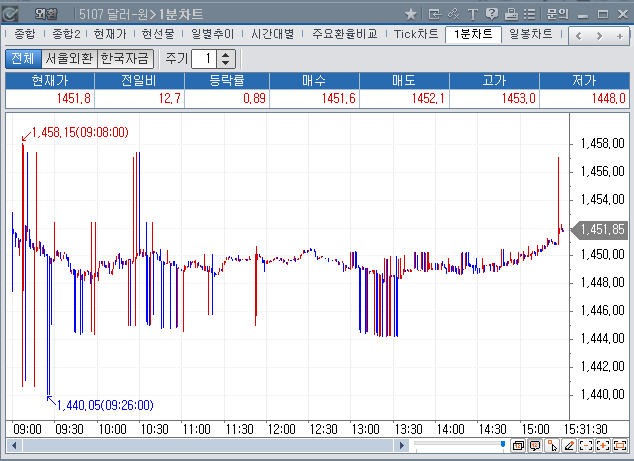This screenshot has width=634, height=461.
Task: Click the text T icon in title bar
Action: tap(472, 14)
